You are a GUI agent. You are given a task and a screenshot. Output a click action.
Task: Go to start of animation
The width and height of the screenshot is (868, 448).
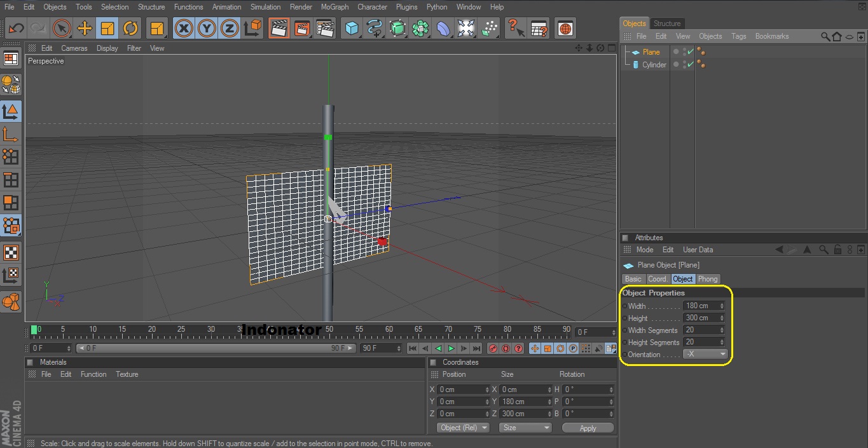click(x=413, y=348)
